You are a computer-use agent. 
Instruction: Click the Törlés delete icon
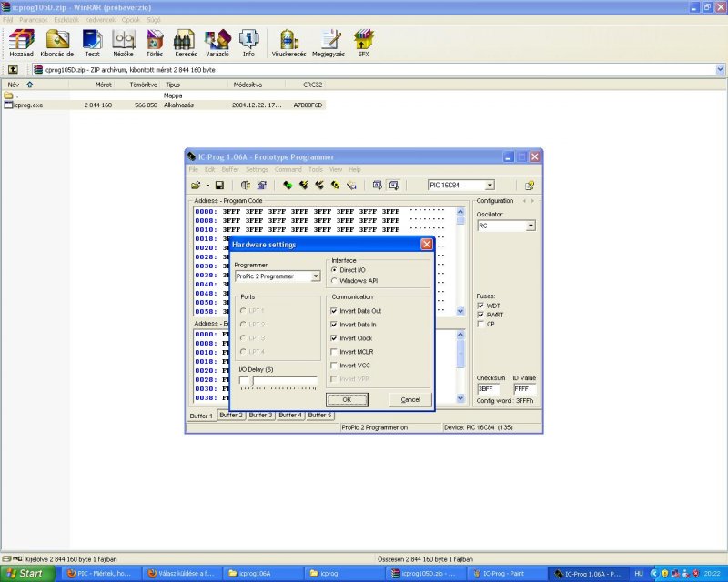(x=155, y=43)
